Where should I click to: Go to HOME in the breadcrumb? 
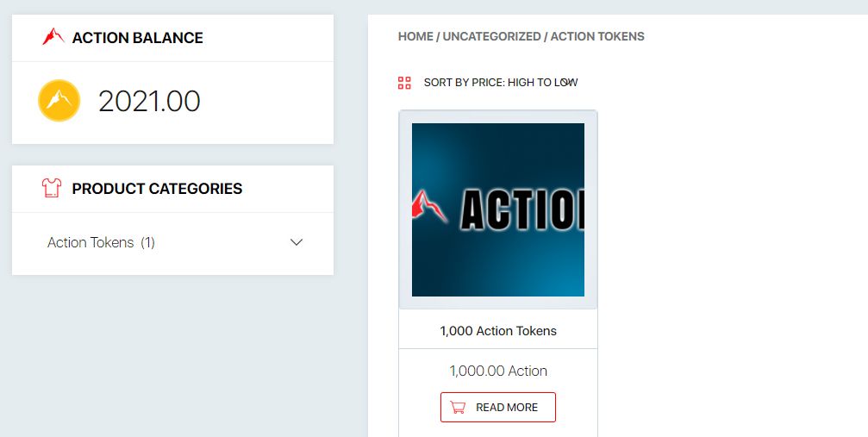(415, 36)
